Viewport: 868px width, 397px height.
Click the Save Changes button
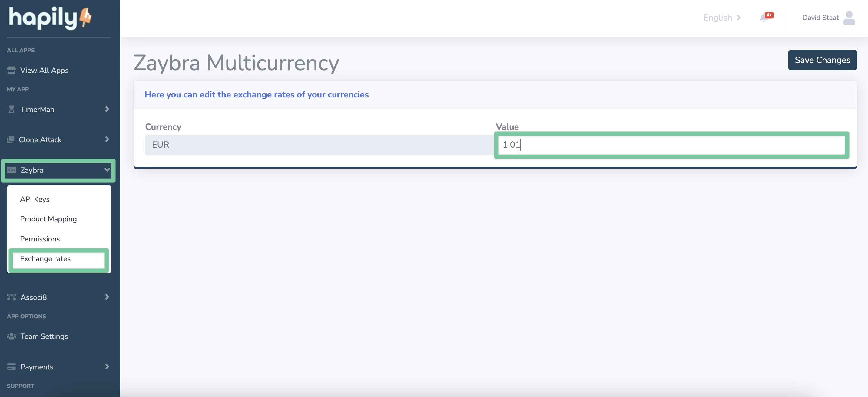point(822,60)
